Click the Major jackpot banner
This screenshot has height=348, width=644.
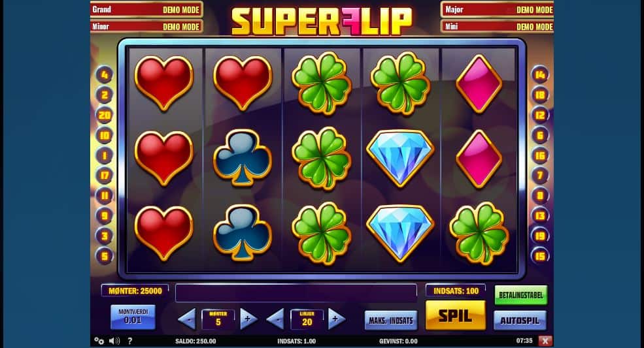point(498,9)
